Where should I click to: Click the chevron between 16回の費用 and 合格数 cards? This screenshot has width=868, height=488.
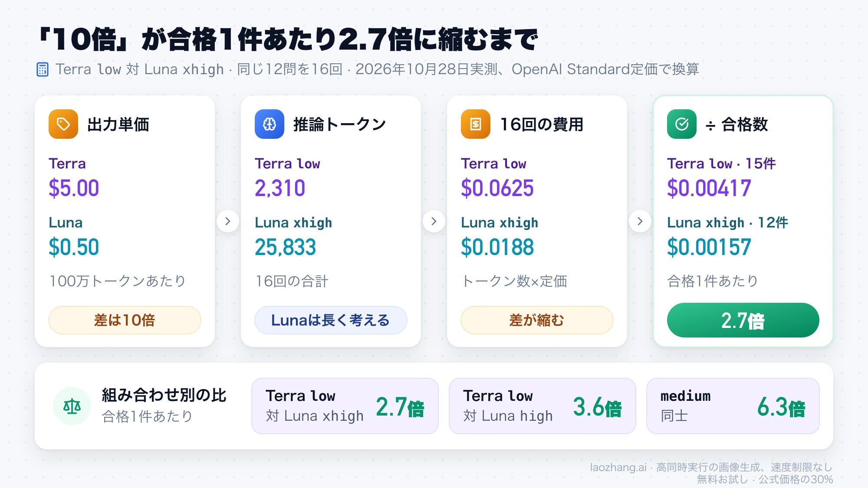(640, 221)
